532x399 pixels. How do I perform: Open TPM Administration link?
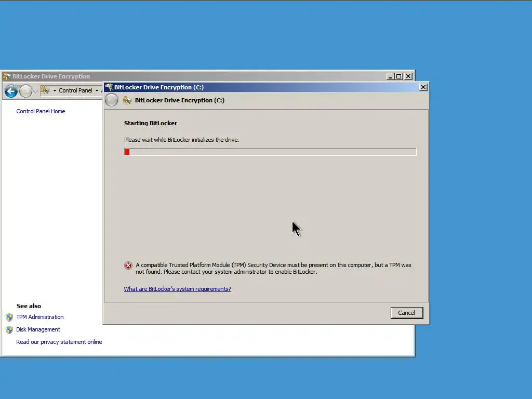point(40,317)
